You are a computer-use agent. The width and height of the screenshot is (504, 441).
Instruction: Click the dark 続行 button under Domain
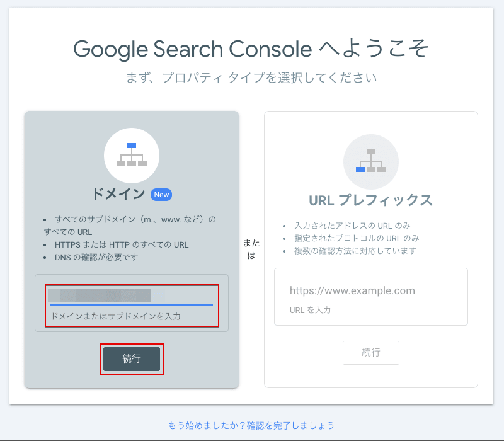click(132, 358)
